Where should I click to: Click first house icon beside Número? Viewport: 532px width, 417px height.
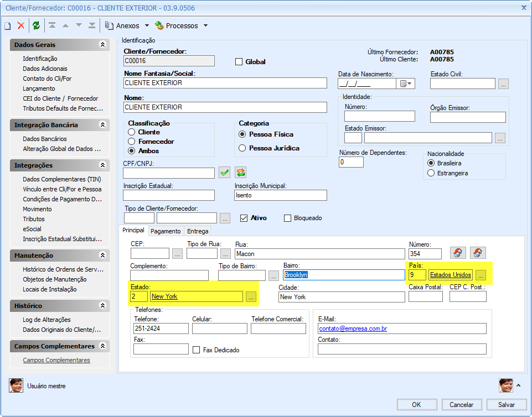pyautogui.click(x=458, y=253)
